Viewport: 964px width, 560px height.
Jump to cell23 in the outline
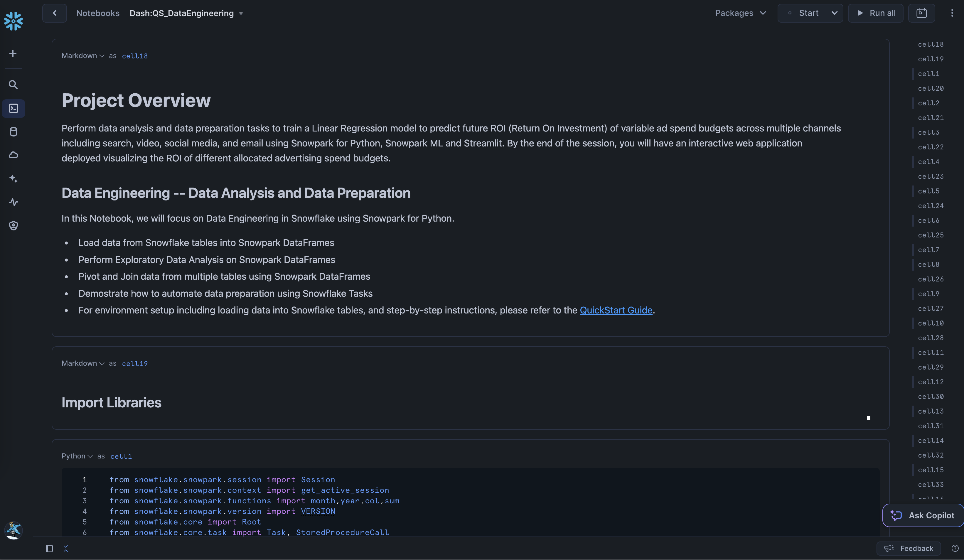[x=930, y=176]
